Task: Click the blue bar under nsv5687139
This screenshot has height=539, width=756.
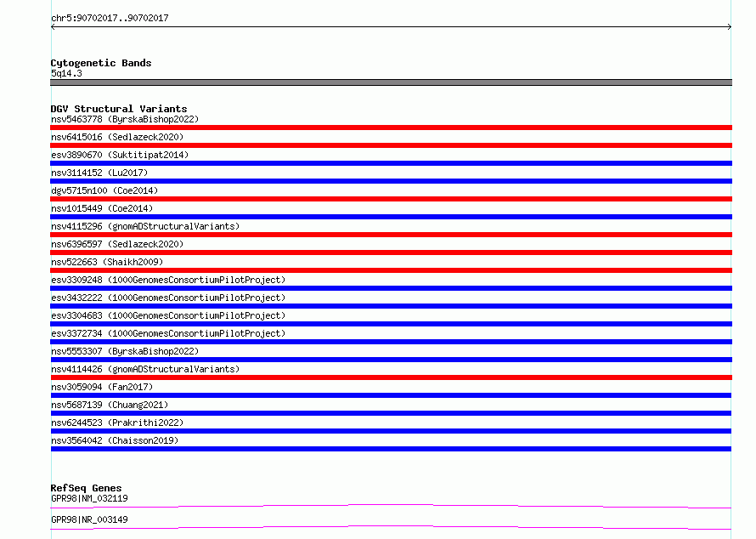Action: coord(391,413)
